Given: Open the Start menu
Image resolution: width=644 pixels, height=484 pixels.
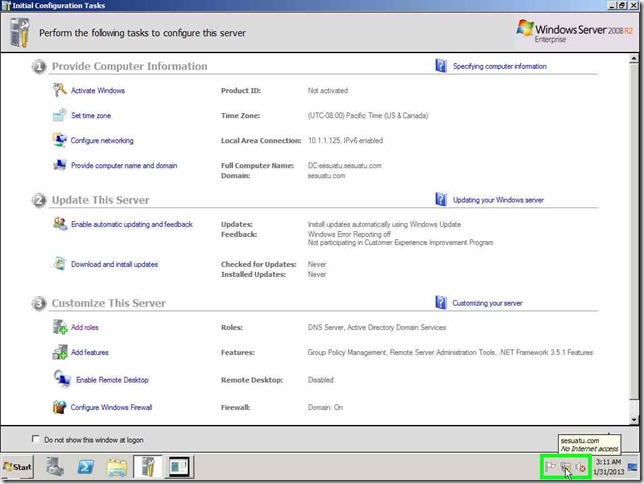Looking at the screenshot, I should pyautogui.click(x=17, y=467).
